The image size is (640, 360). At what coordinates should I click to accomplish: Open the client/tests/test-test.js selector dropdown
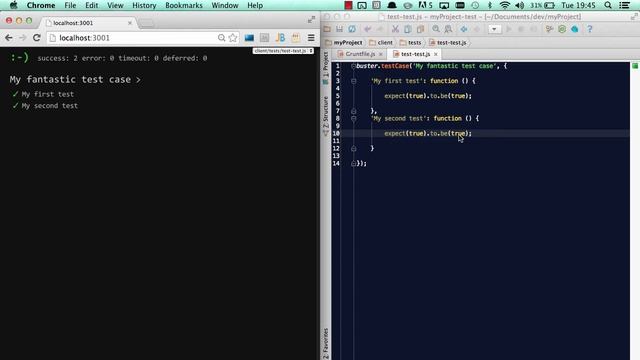point(283,51)
